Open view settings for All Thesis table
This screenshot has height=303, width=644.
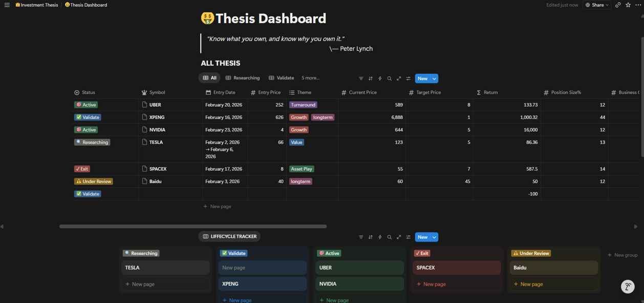[x=409, y=78]
